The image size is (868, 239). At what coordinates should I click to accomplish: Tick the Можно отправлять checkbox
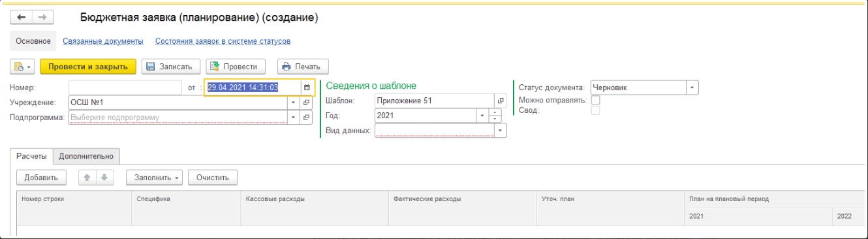595,101
